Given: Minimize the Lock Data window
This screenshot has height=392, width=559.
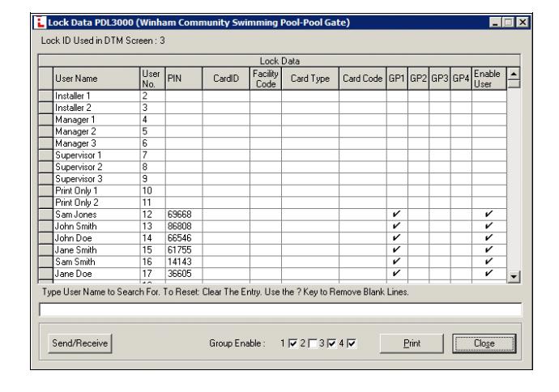Looking at the screenshot, I should pyautogui.click(x=495, y=23).
